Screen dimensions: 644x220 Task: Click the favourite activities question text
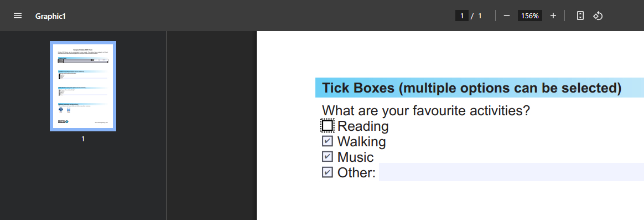(x=426, y=111)
